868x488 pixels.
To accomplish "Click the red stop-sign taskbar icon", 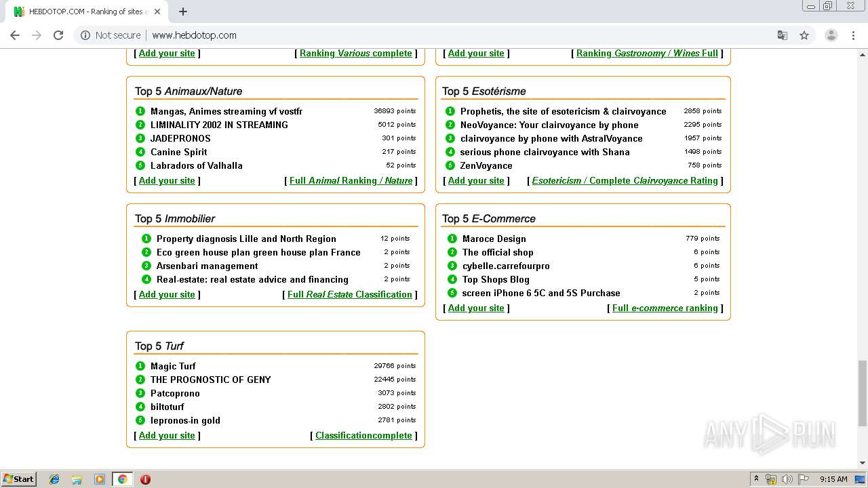I will coord(145,479).
